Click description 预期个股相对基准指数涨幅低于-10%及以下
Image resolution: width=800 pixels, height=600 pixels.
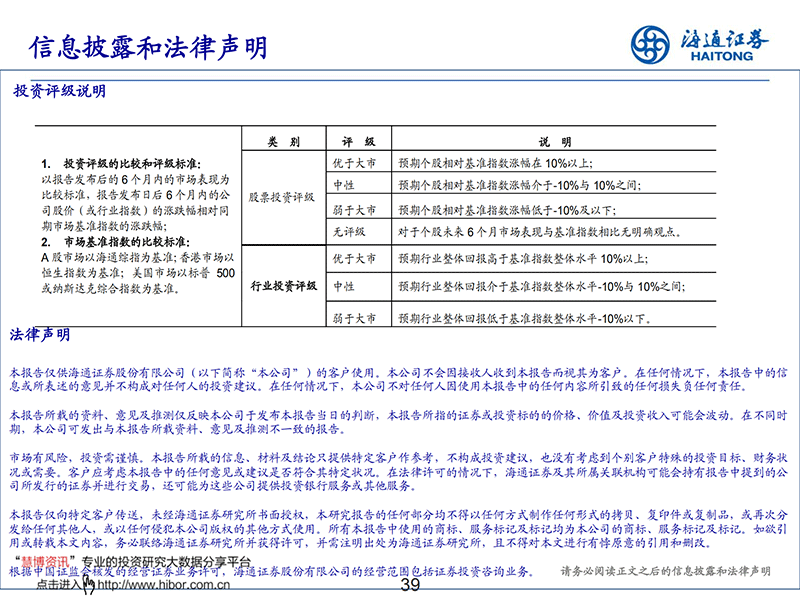click(x=507, y=210)
